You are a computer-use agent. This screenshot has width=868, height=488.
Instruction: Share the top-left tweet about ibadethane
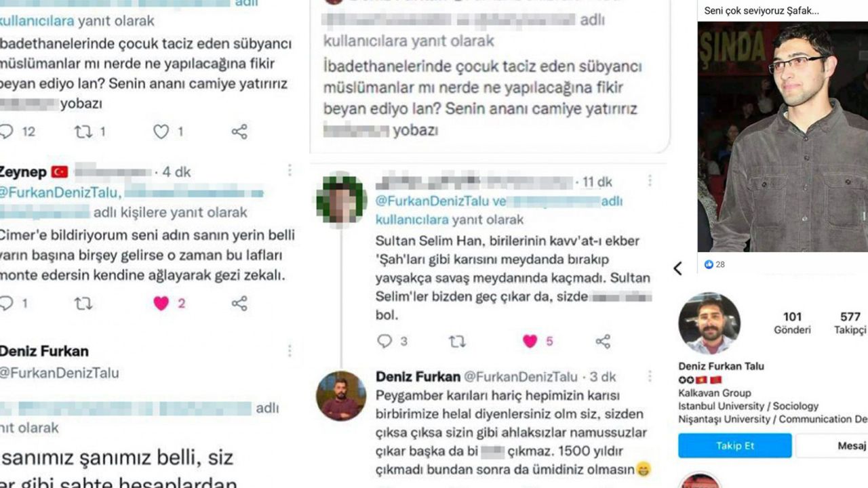(x=239, y=131)
